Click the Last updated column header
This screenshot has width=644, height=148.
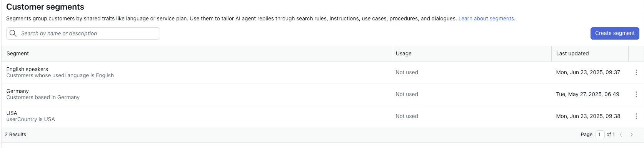click(x=572, y=53)
